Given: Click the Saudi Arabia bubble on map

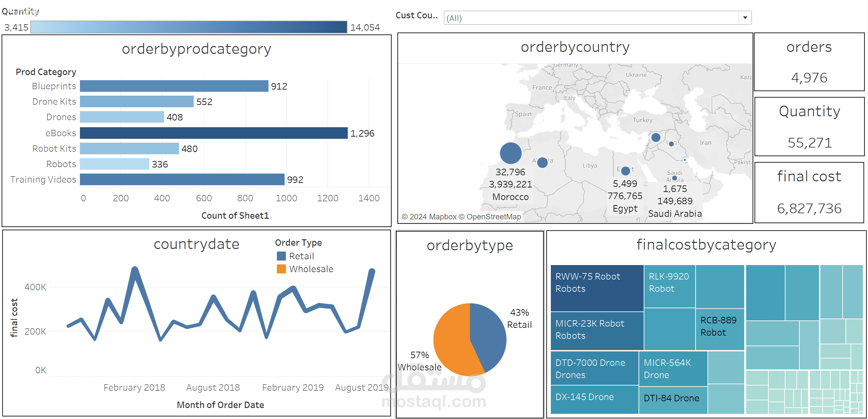Looking at the screenshot, I should point(674,178).
